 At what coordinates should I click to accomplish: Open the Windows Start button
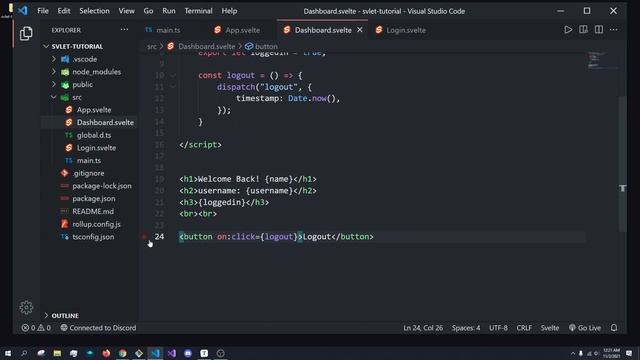[x=8, y=353]
